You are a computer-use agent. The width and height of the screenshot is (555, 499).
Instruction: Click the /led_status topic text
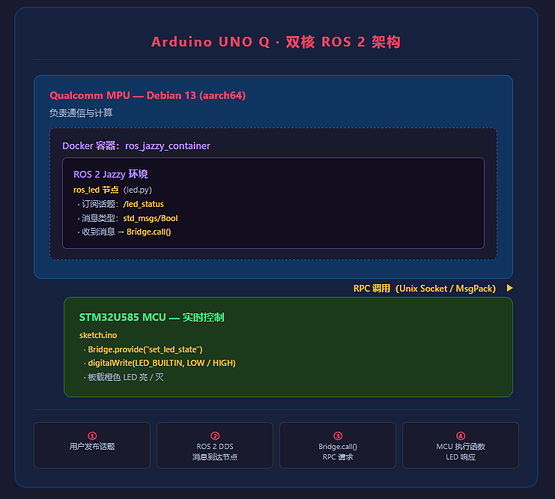143,204
